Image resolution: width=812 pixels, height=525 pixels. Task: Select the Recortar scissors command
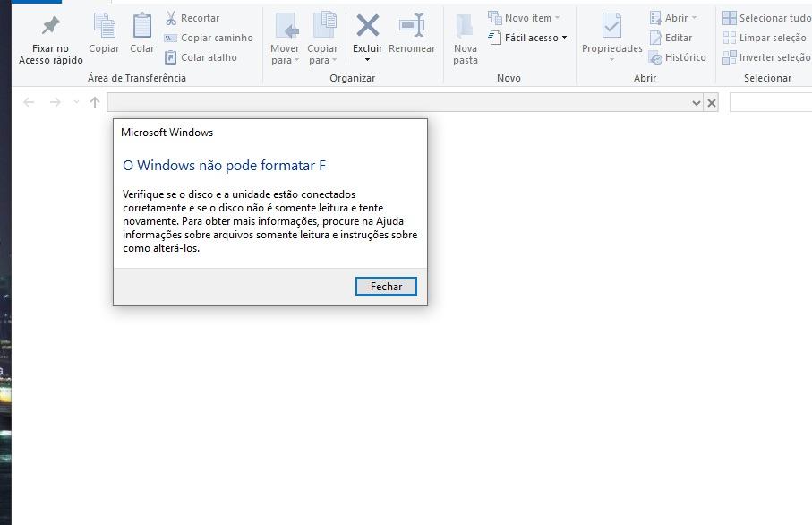(192, 18)
